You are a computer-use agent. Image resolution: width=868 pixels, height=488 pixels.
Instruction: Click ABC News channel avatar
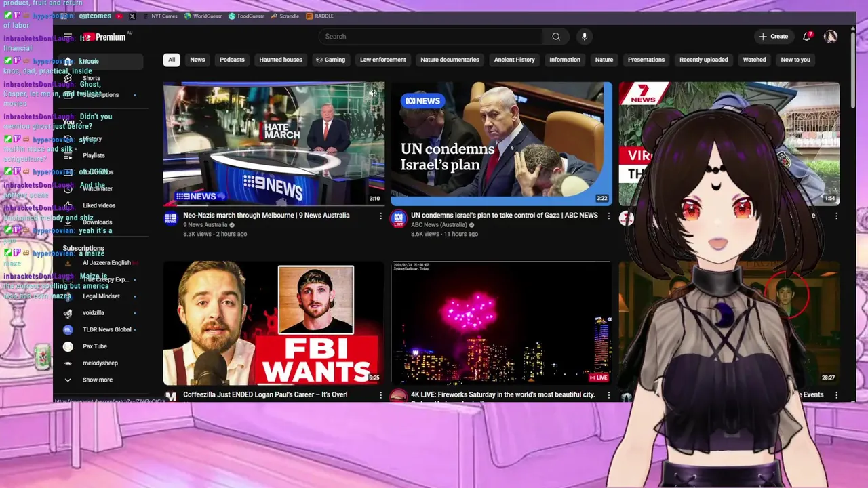(399, 218)
